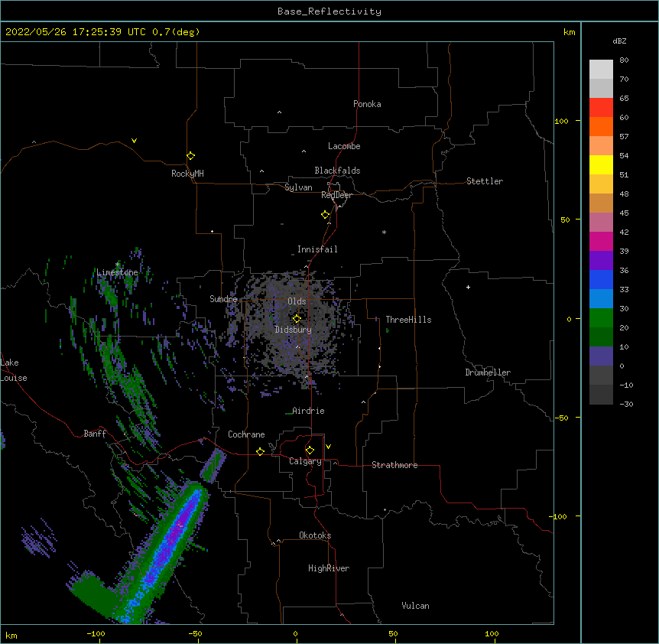This screenshot has height=644, width=659.
Task: Click the km unit label at top right
Action: pyautogui.click(x=569, y=32)
